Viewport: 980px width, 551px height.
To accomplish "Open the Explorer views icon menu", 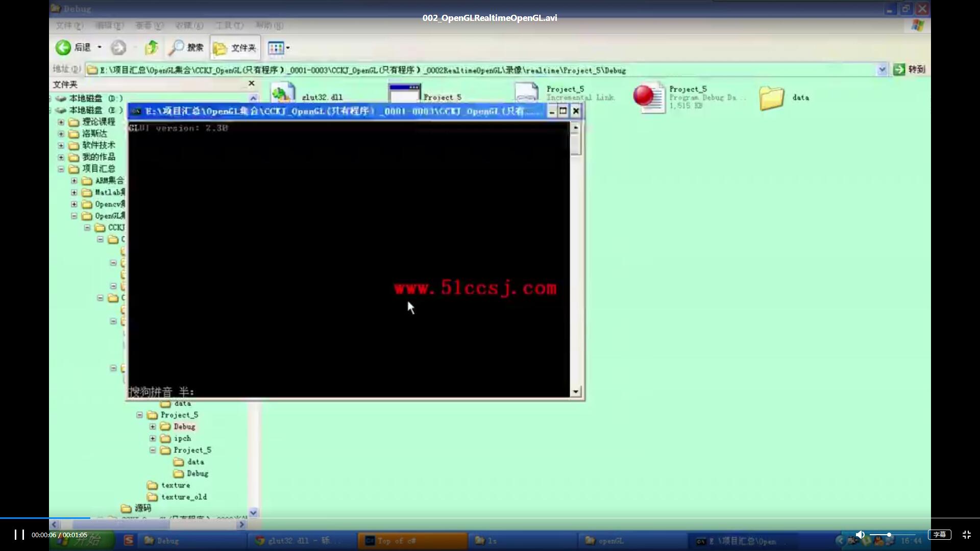I will (279, 48).
